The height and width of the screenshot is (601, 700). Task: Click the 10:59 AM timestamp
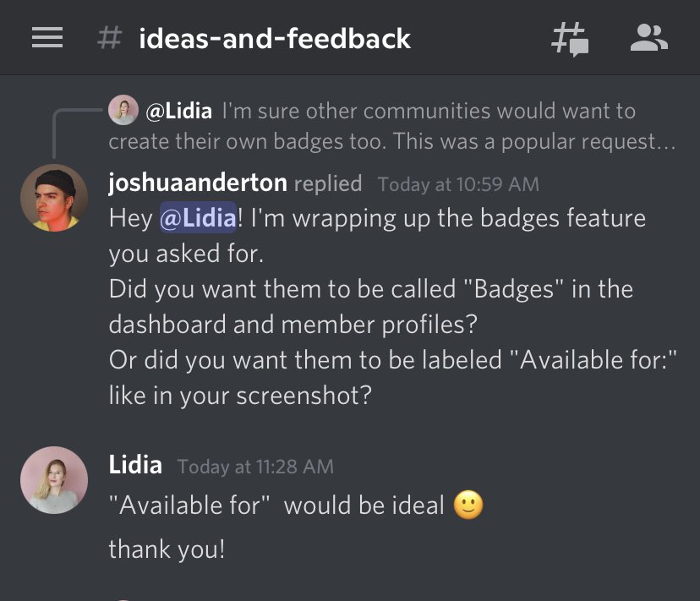[458, 184]
